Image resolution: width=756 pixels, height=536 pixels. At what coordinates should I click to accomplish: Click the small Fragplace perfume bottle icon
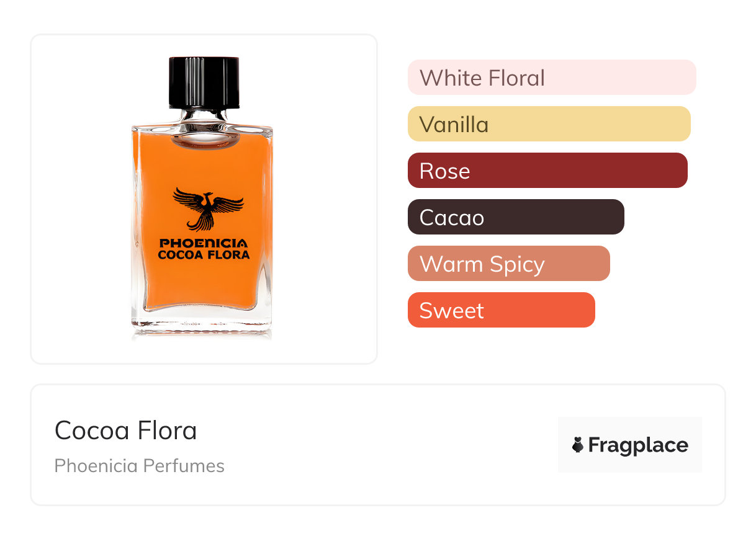[578, 445]
